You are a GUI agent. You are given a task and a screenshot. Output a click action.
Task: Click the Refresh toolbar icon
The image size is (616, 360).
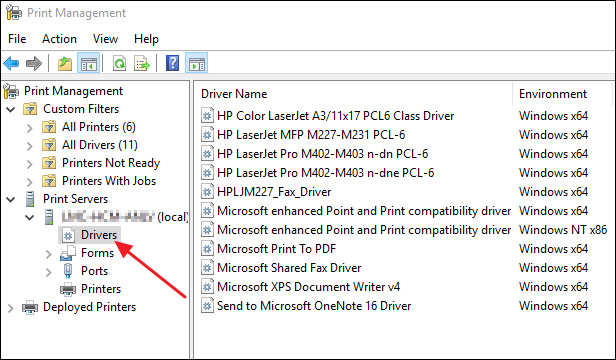click(x=119, y=63)
